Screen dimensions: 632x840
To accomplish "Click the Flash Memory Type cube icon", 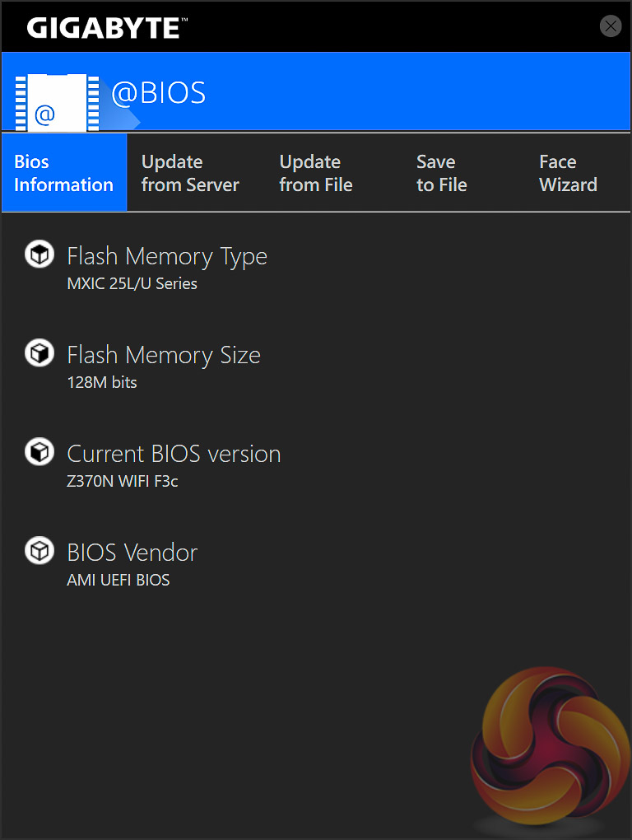I will [x=39, y=255].
